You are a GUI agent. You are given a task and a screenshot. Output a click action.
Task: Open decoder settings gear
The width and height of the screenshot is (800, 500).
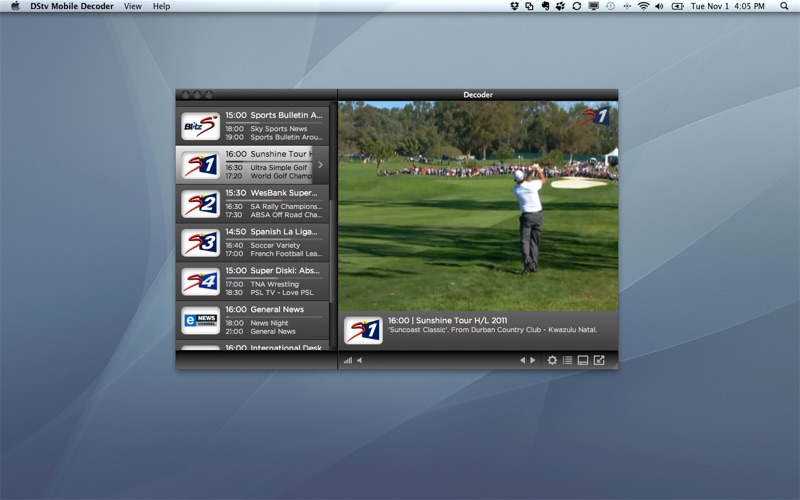click(552, 360)
